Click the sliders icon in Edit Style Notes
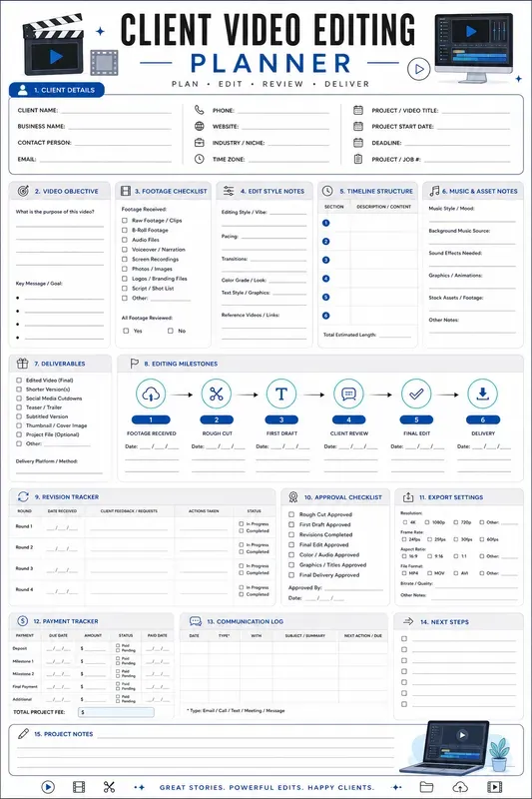Image resolution: width=532 pixels, height=799 pixels. pyautogui.click(x=229, y=191)
